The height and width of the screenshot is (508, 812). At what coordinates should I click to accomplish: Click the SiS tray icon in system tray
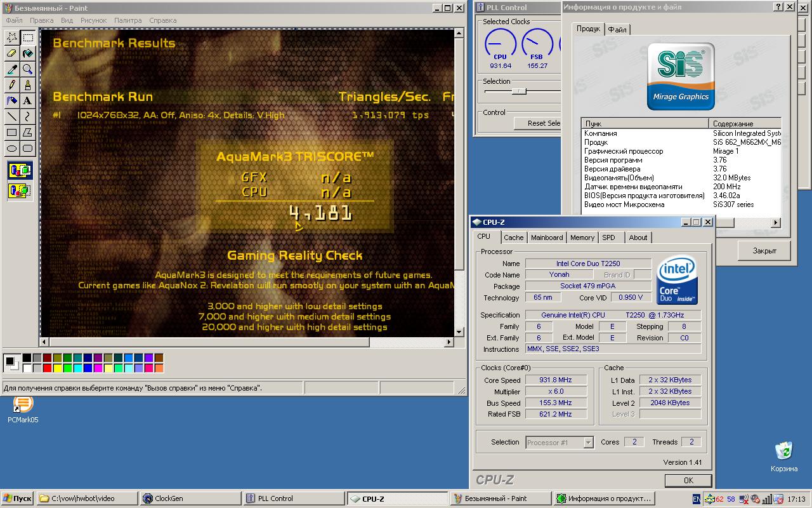point(710,499)
